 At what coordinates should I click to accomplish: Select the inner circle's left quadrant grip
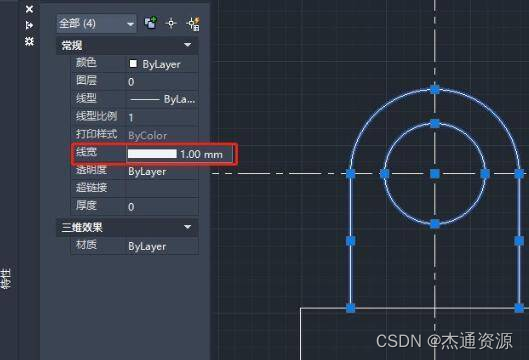385,174
